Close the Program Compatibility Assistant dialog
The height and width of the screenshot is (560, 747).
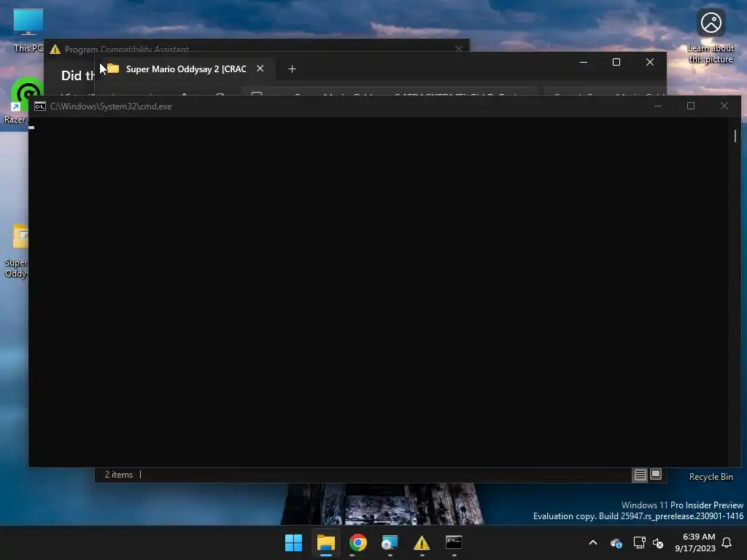(458, 49)
